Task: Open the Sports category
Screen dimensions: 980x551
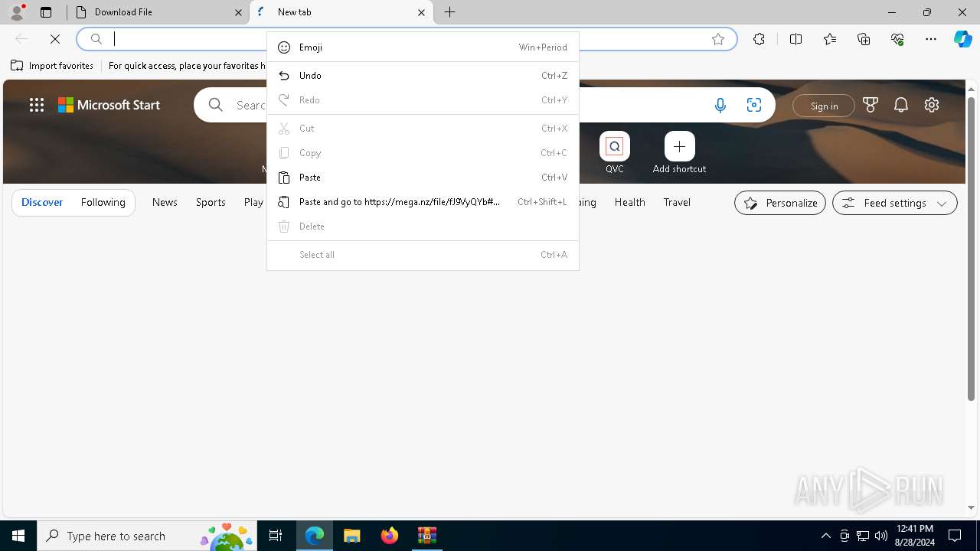Action: pyautogui.click(x=211, y=202)
